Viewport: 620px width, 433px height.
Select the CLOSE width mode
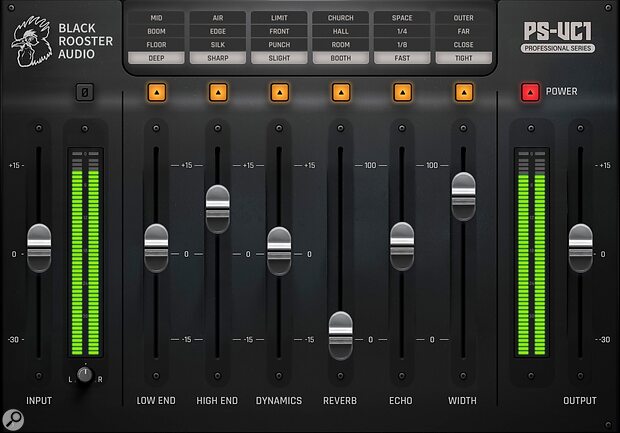(x=464, y=45)
